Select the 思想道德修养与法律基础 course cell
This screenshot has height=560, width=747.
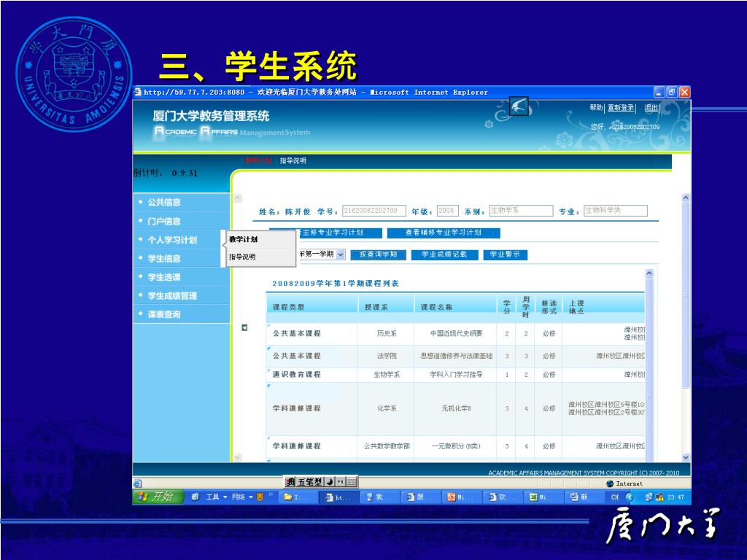pyautogui.click(x=456, y=356)
